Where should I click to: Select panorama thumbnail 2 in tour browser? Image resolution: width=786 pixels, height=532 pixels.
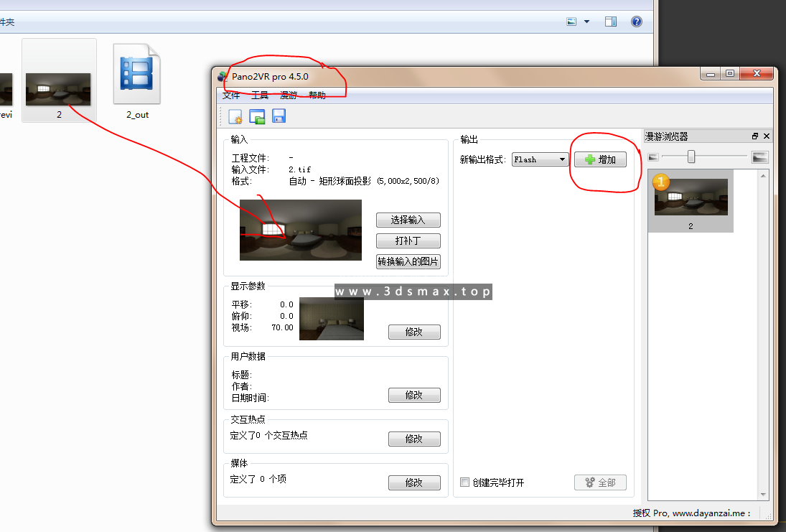pos(691,200)
